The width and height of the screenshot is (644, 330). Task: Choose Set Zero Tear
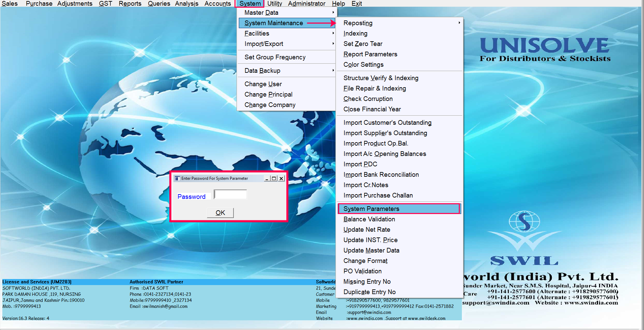tap(399, 44)
